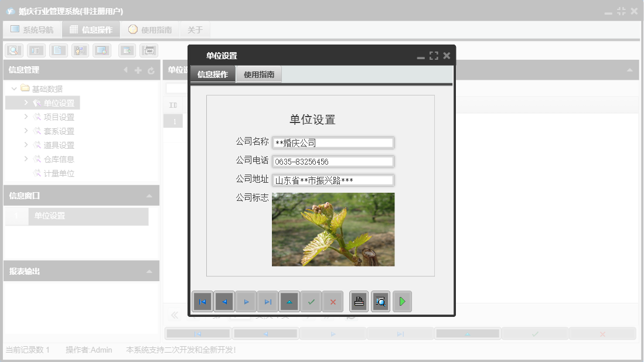Click the 公司标志 logo image
644x362 pixels.
point(333,230)
